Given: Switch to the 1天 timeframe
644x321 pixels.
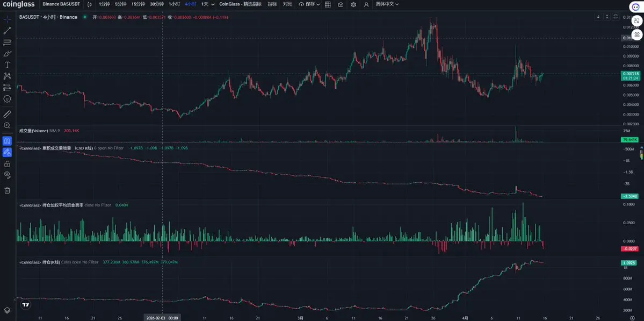Looking at the screenshot, I should tap(205, 4).
